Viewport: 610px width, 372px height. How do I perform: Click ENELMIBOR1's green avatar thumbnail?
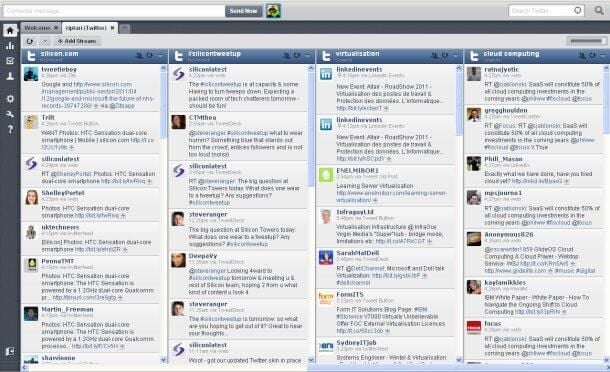coord(326,175)
